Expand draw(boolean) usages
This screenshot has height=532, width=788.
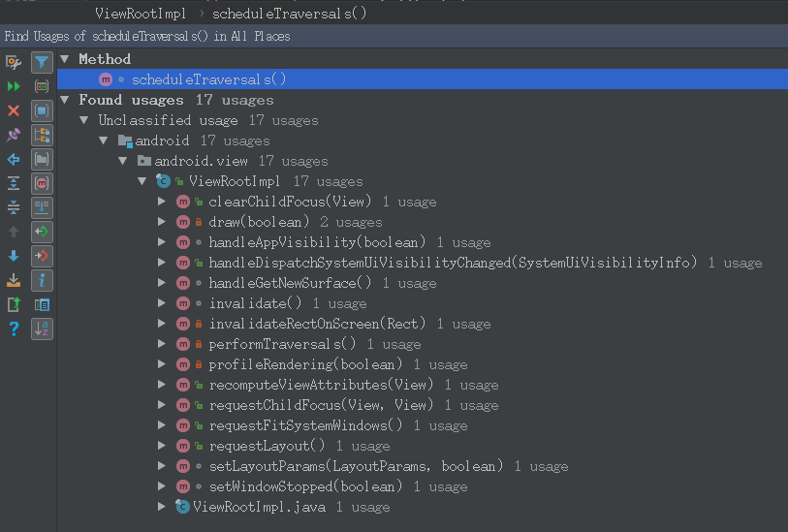click(x=161, y=222)
